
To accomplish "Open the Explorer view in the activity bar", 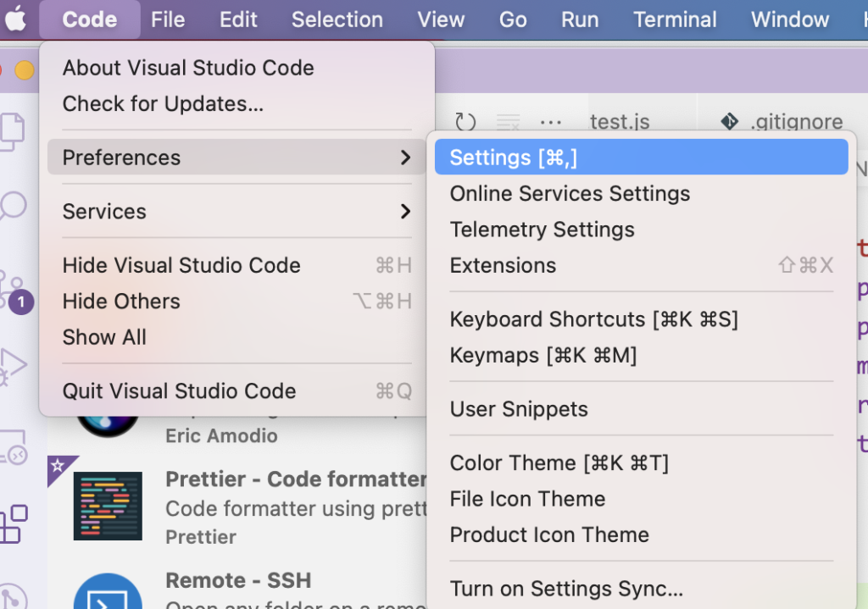I will pos(12,131).
